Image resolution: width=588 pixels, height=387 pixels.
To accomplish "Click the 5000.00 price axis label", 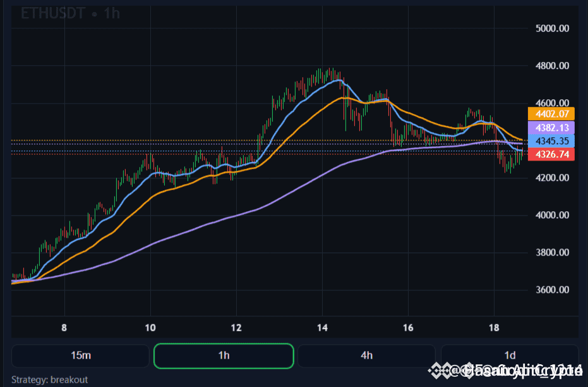I will (x=552, y=28).
